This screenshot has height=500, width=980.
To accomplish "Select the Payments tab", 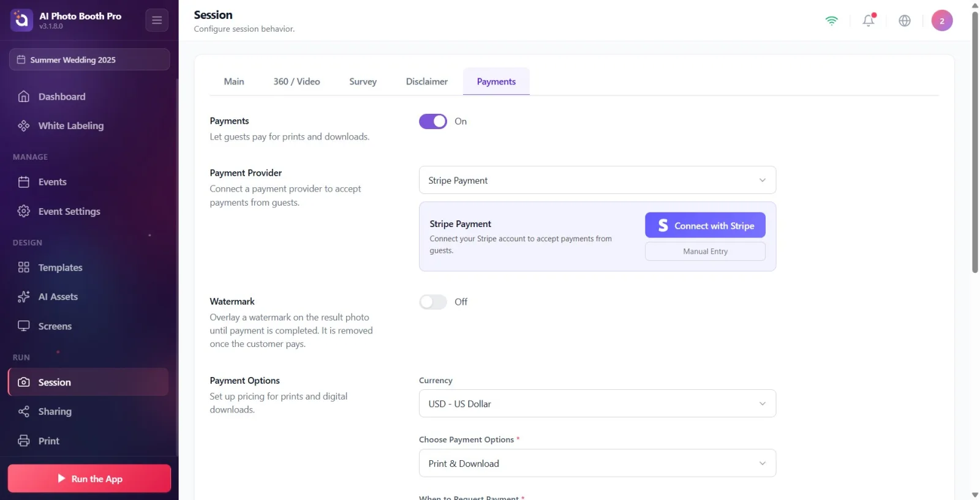I will [x=496, y=81].
